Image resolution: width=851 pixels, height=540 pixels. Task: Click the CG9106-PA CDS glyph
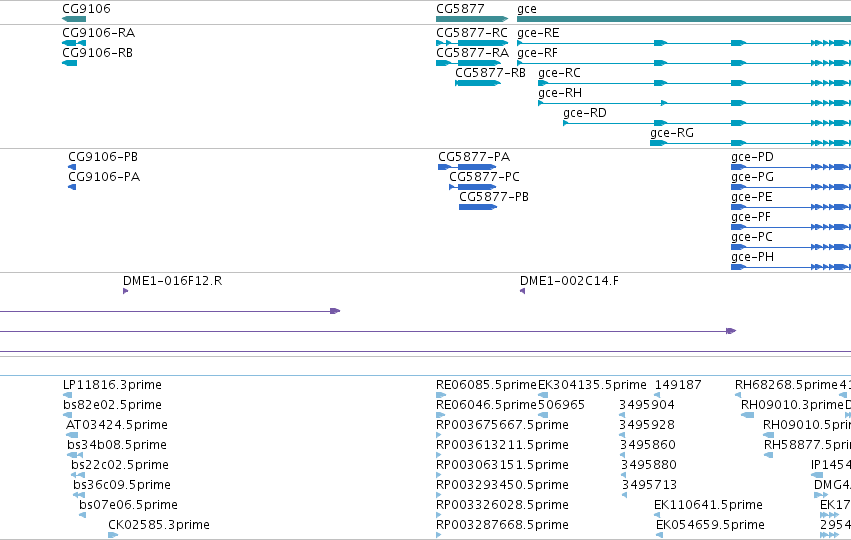point(72,187)
